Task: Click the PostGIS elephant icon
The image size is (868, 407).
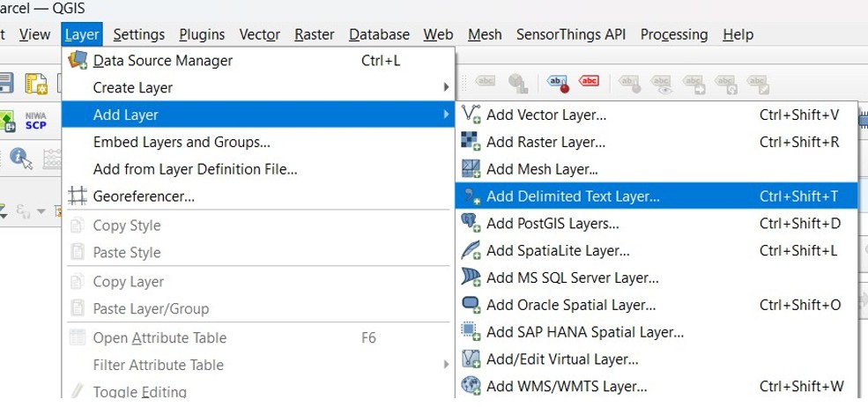Action: point(471,223)
